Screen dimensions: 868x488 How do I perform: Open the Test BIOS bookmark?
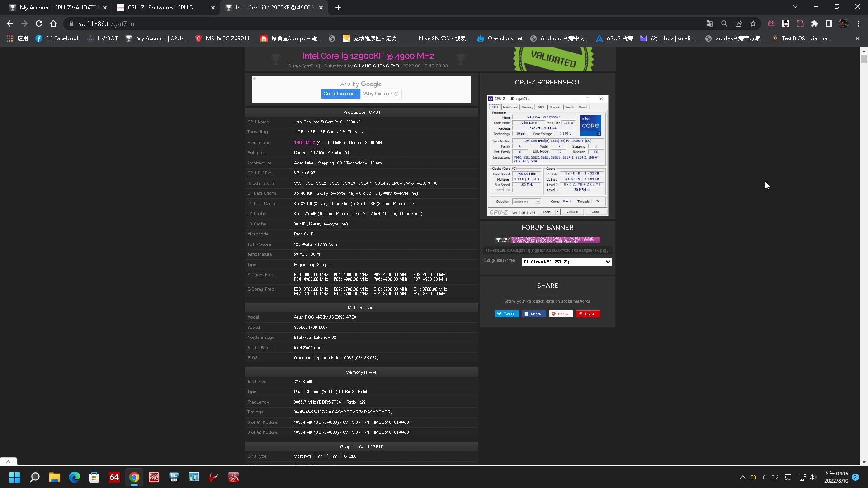coord(802,38)
